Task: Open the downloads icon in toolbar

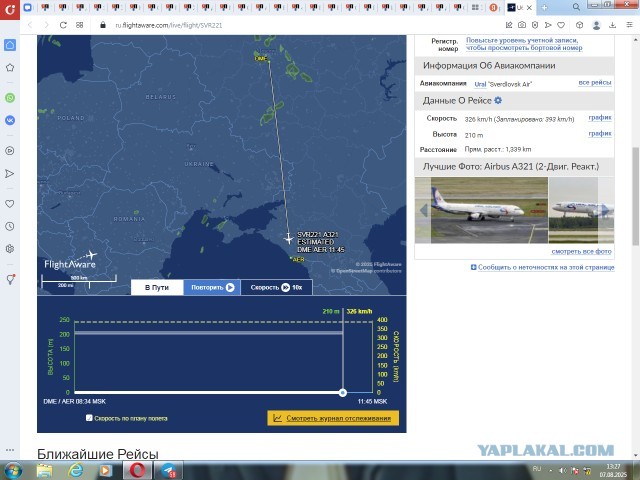Action: coord(612,25)
